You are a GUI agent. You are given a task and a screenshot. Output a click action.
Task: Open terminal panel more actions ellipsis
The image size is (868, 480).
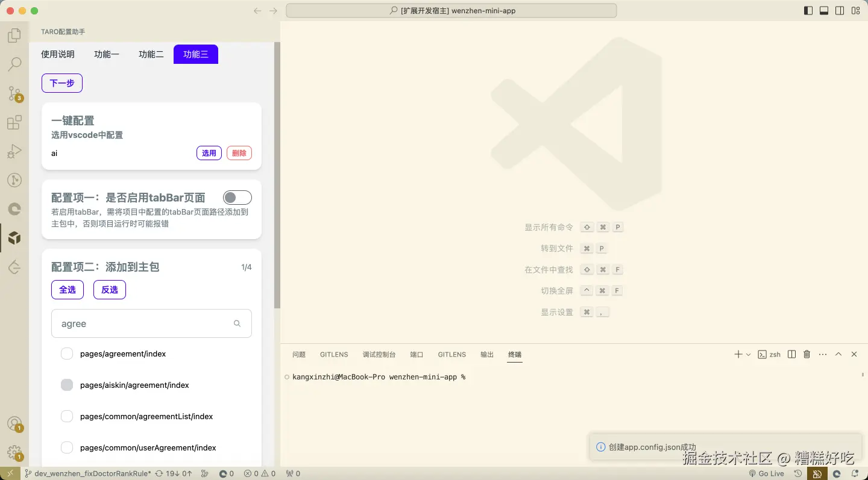823,354
